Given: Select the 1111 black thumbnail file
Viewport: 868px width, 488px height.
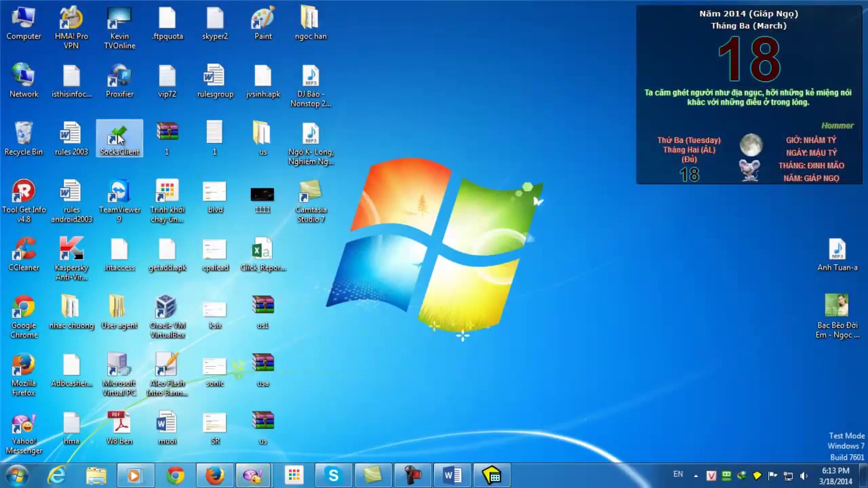Looking at the screenshot, I should click(x=263, y=197).
